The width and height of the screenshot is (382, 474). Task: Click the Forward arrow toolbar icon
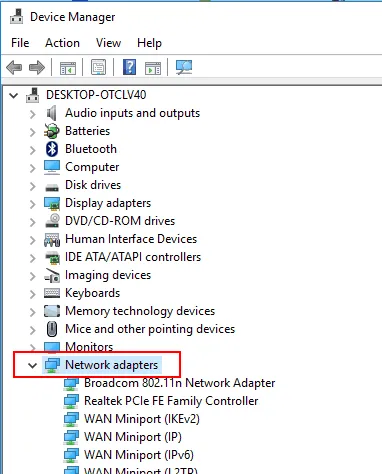click(37, 67)
